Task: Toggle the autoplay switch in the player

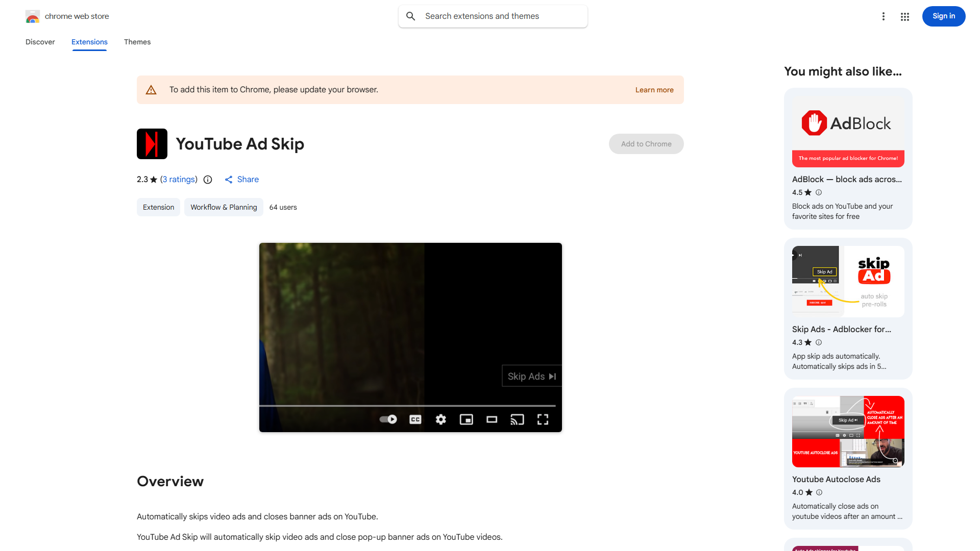Action: pos(387,419)
